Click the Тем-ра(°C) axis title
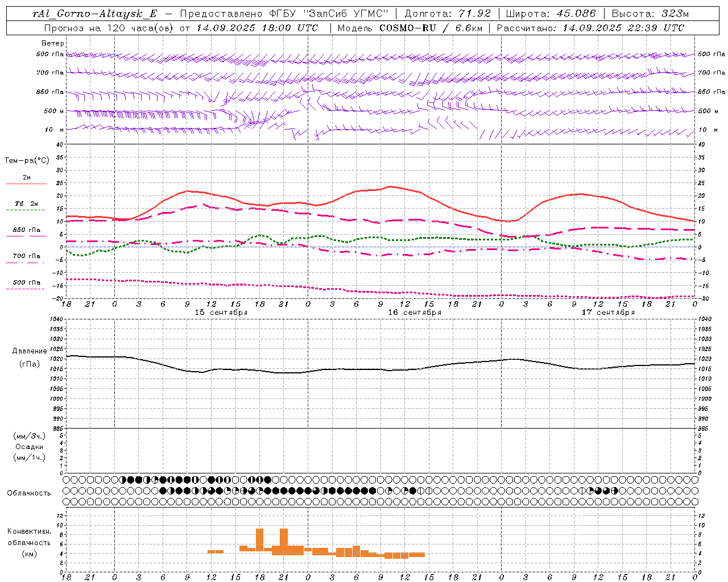This screenshot has height=582, width=728. pyautogui.click(x=27, y=161)
